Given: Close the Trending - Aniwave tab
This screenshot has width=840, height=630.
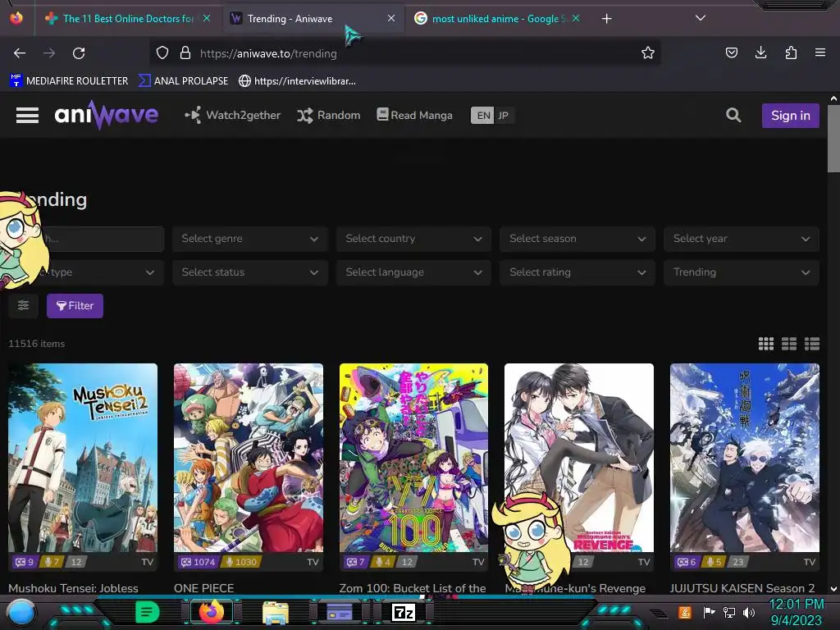Looking at the screenshot, I should pos(391,18).
